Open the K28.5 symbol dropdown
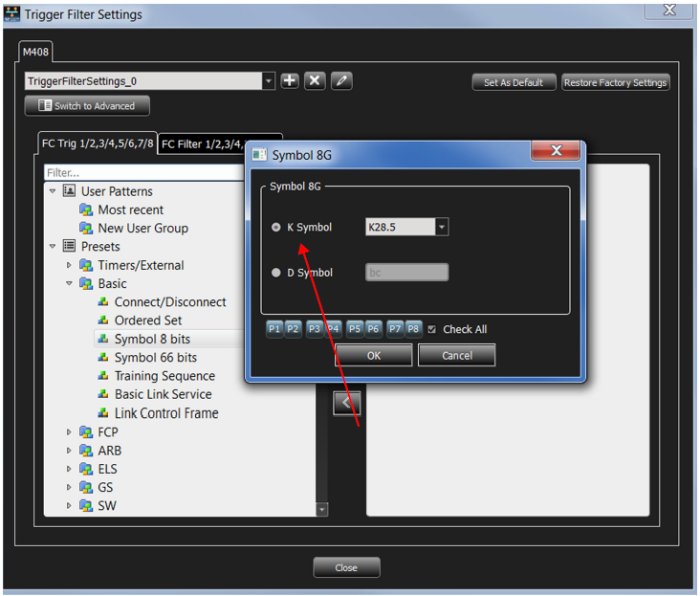 (x=442, y=227)
